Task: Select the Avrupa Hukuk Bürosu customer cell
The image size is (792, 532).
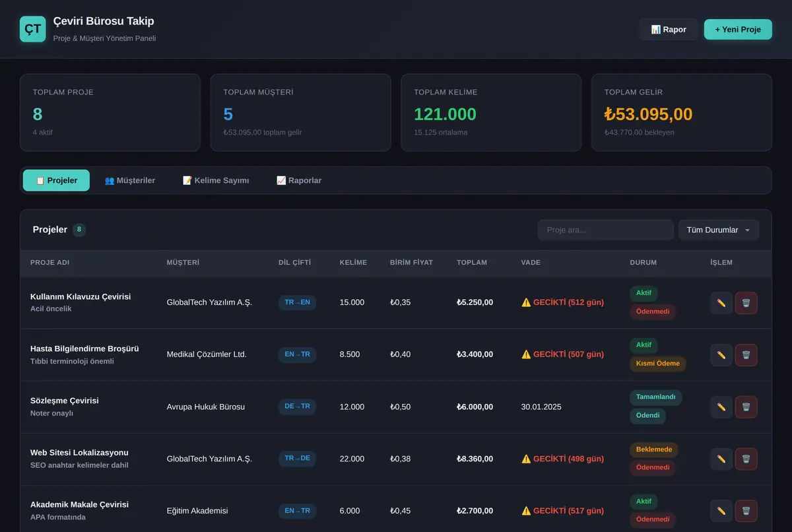Action: pyautogui.click(x=205, y=407)
